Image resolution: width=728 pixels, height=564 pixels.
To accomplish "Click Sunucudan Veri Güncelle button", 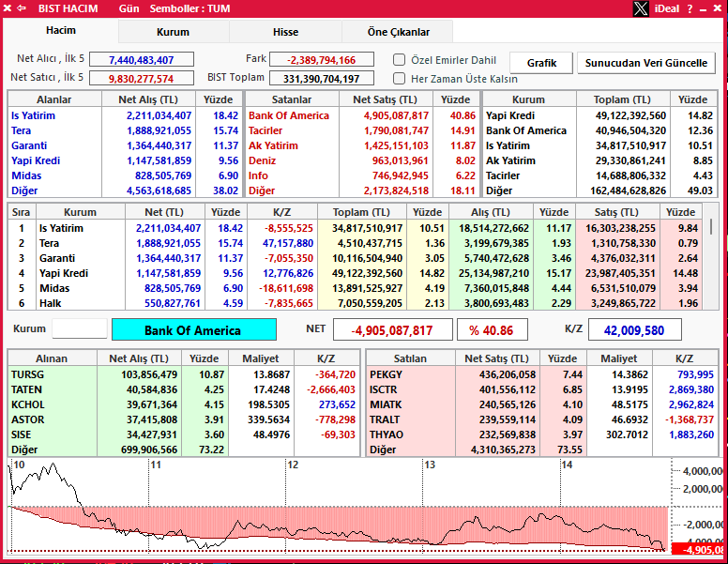I will [645, 63].
